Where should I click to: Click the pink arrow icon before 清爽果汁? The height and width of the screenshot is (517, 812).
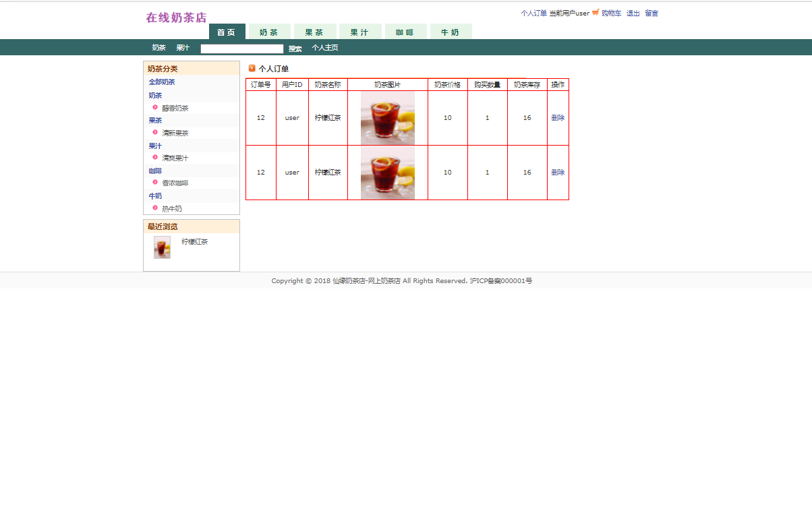(x=154, y=158)
